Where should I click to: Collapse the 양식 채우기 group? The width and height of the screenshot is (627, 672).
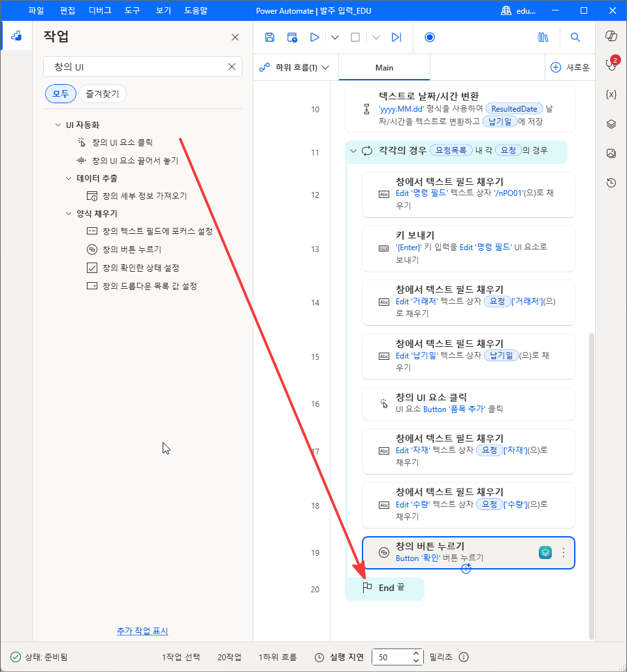click(x=68, y=214)
